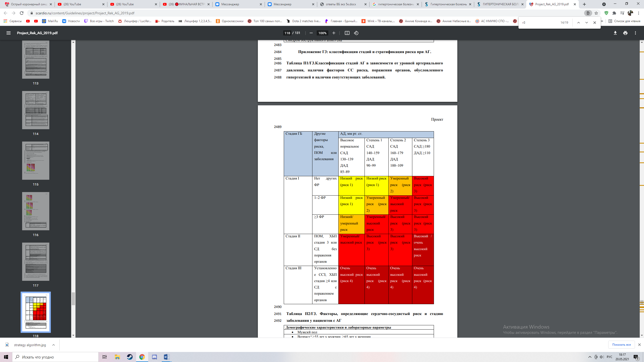Viewport: 644px width, 362px height.
Task: Rotate the PDF counterclockwise
Action: (x=356, y=33)
